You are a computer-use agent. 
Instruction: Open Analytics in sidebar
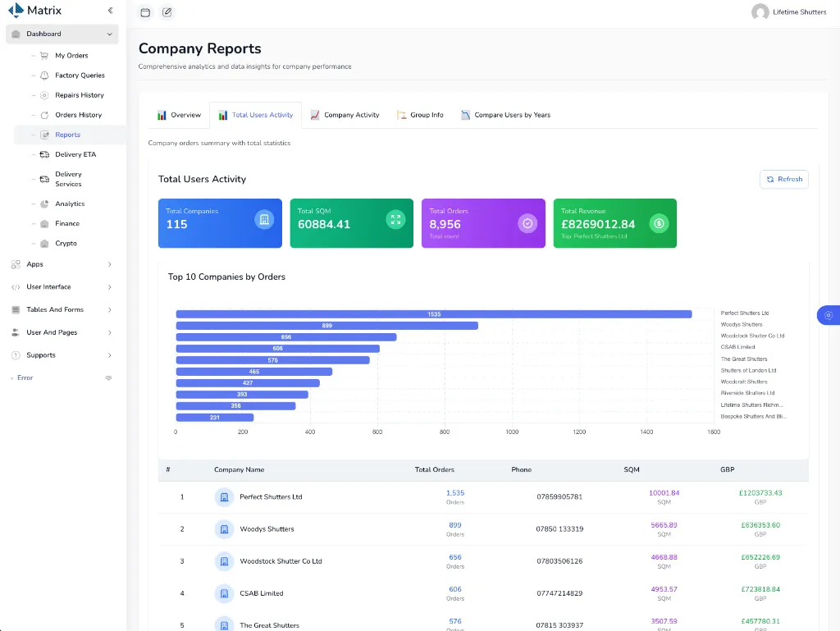(x=70, y=204)
